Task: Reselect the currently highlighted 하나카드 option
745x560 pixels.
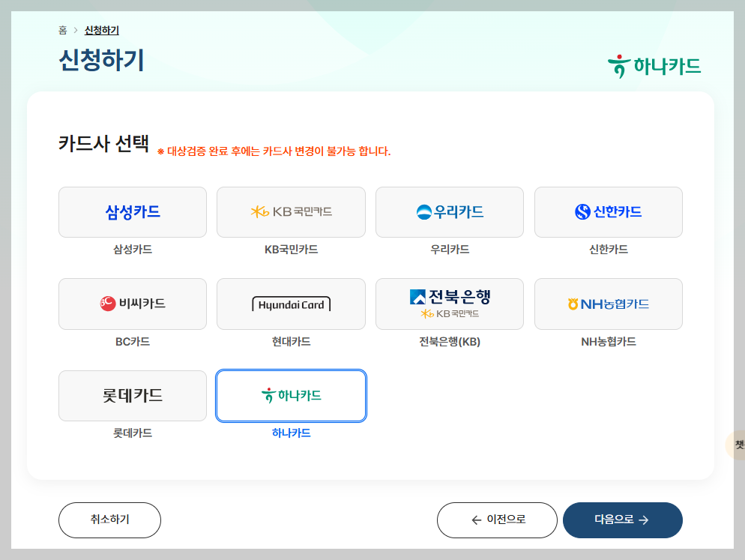Action: 291,396
